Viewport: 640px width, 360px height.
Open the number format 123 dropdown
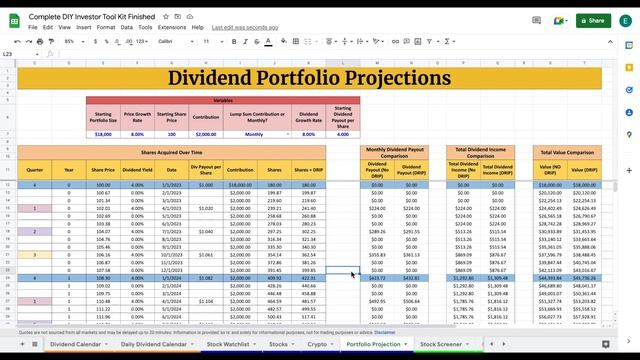142,42
